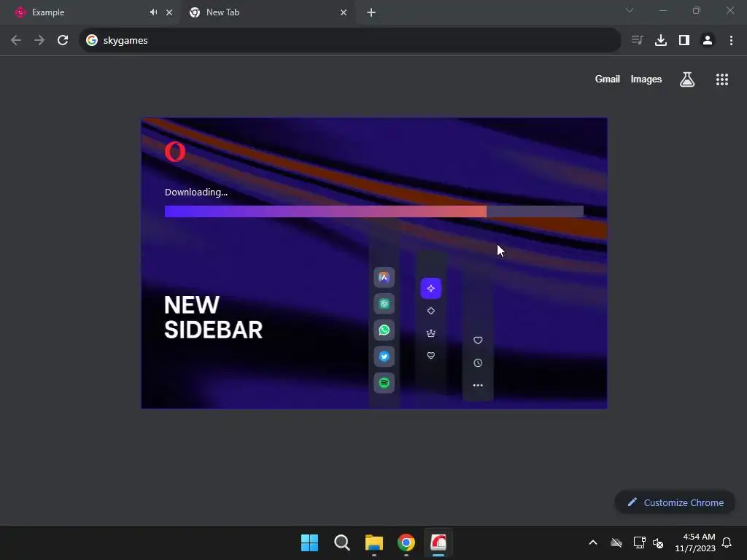Click the diamond icon in middle sidebar
This screenshot has width=747, height=560.
tap(430, 311)
